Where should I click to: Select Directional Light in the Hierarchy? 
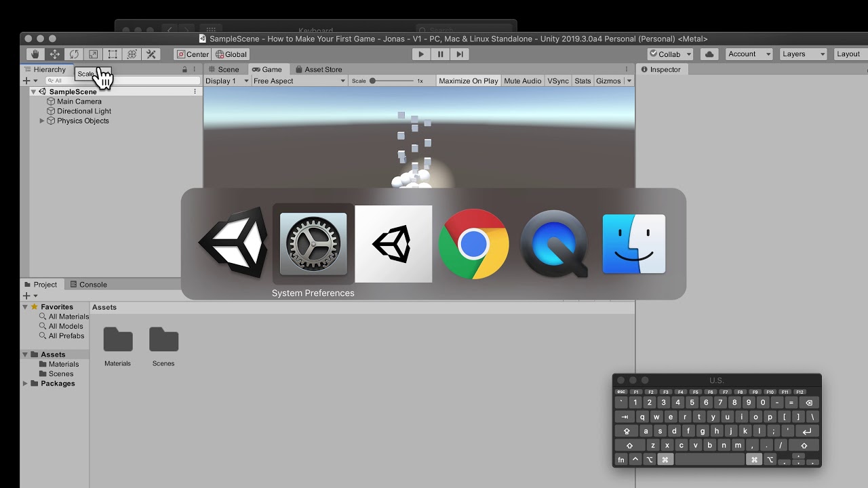click(84, 111)
